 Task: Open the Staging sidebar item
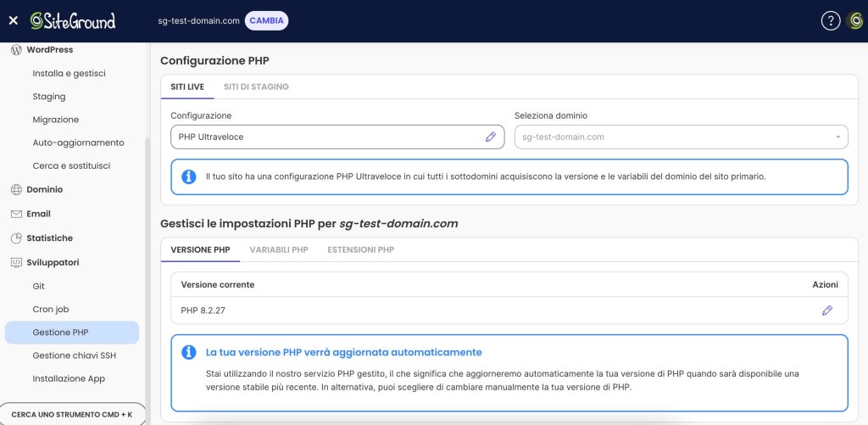[x=49, y=97]
